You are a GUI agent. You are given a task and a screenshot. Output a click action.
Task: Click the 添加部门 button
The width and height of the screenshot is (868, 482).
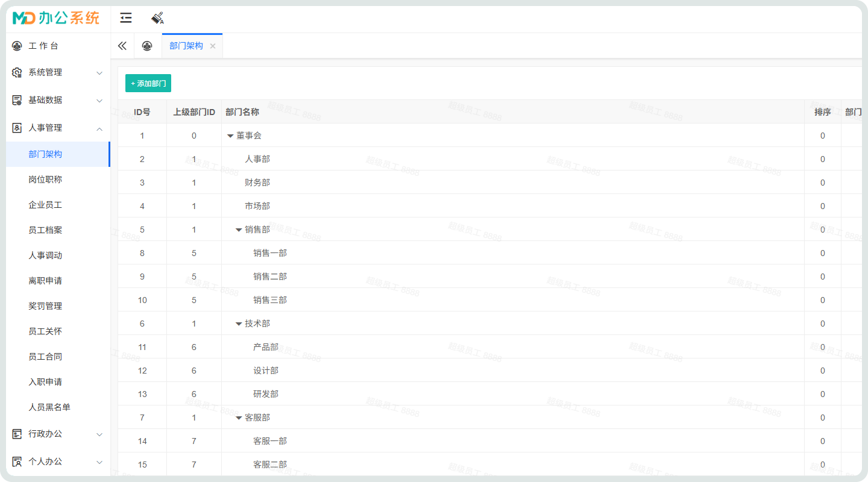(148, 83)
